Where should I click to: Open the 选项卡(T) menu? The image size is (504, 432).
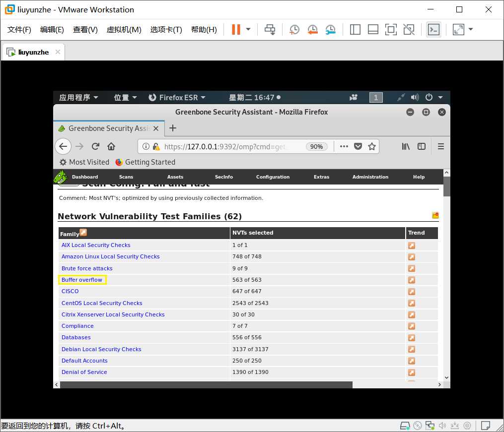tap(166, 30)
